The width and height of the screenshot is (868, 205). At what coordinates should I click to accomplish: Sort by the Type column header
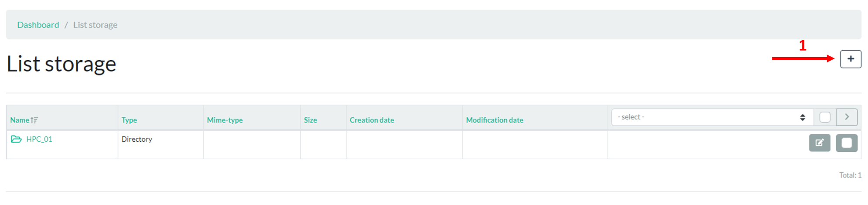(129, 120)
